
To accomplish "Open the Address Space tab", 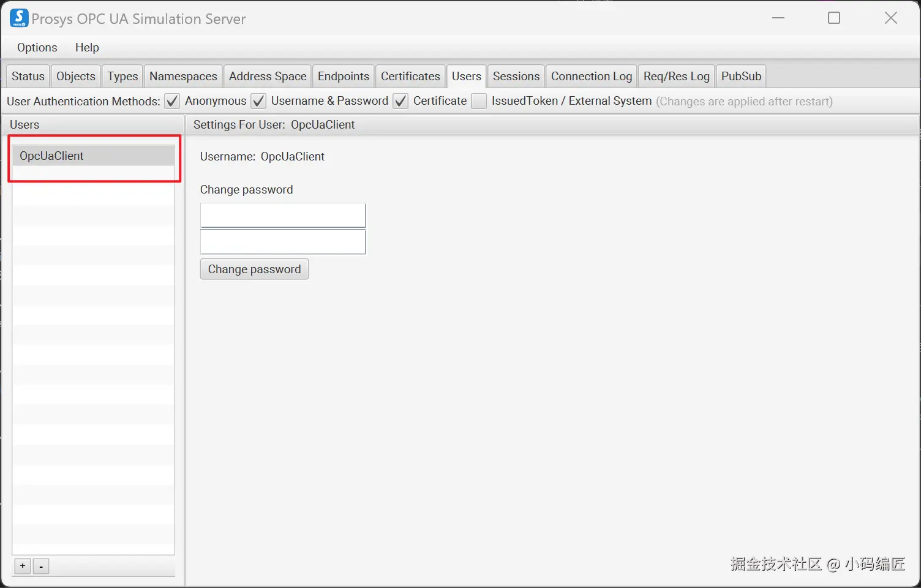I will coord(268,76).
